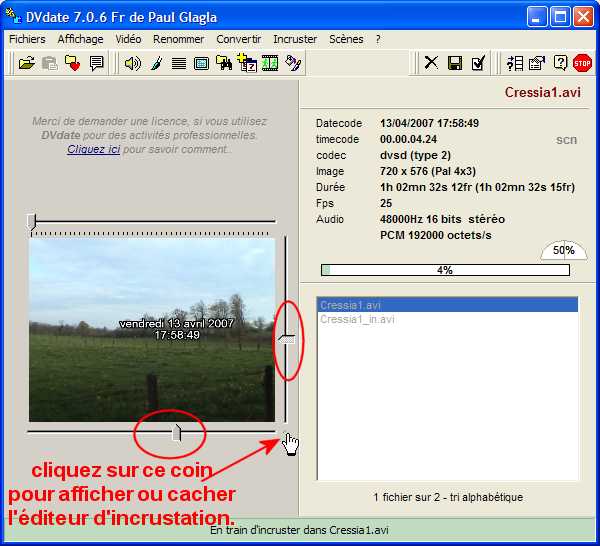The image size is (600, 546).
Task: Click the audio value 48000Hz 16 bits stéréo
Action: (x=442, y=219)
